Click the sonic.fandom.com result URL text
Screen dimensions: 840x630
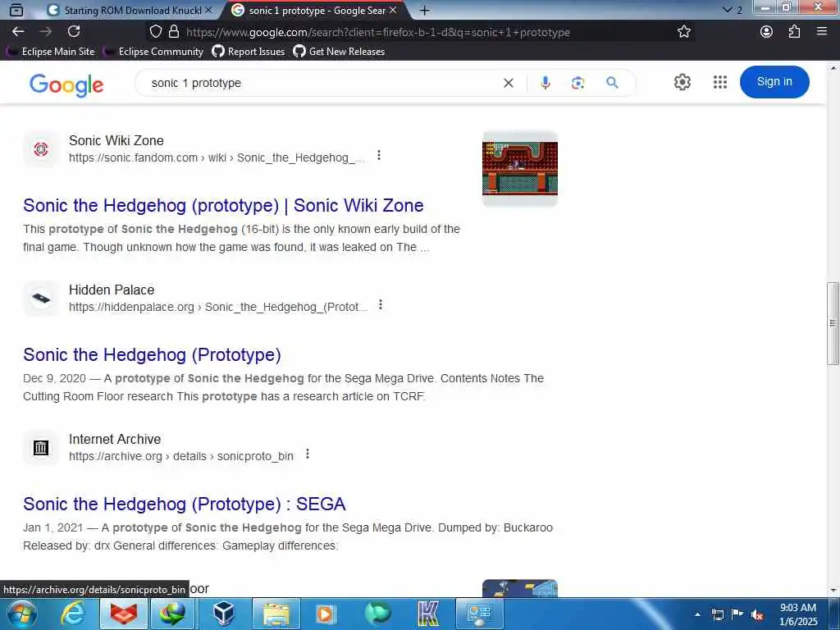[x=217, y=157]
